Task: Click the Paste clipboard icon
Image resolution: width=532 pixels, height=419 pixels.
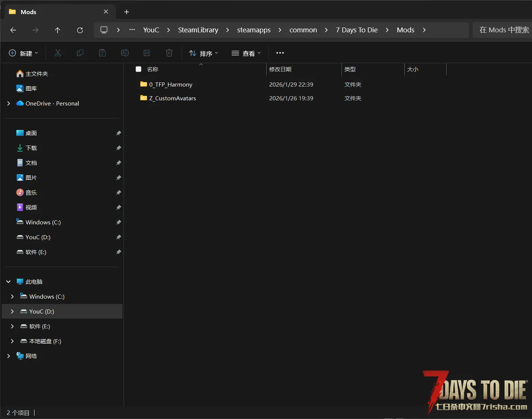Action: tap(102, 53)
